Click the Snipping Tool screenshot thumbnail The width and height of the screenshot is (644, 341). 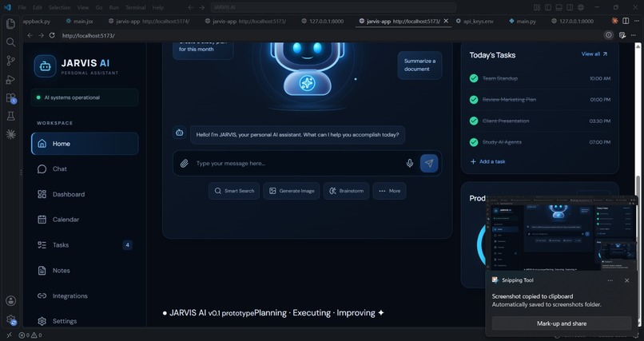562,235
